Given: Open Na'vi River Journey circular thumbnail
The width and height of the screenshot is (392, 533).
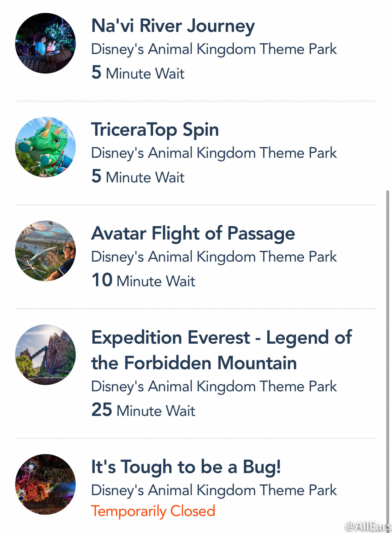Looking at the screenshot, I should pos(45,43).
